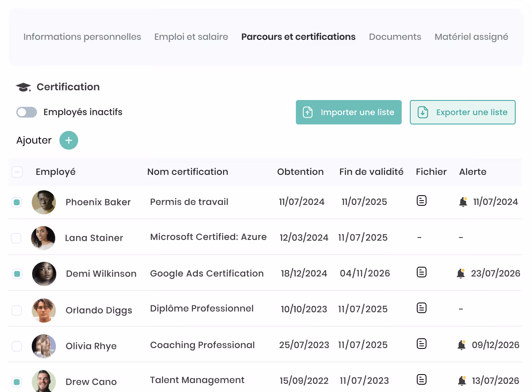Click Olivia Rhye's avatar photo
532x392 pixels.
(44, 346)
